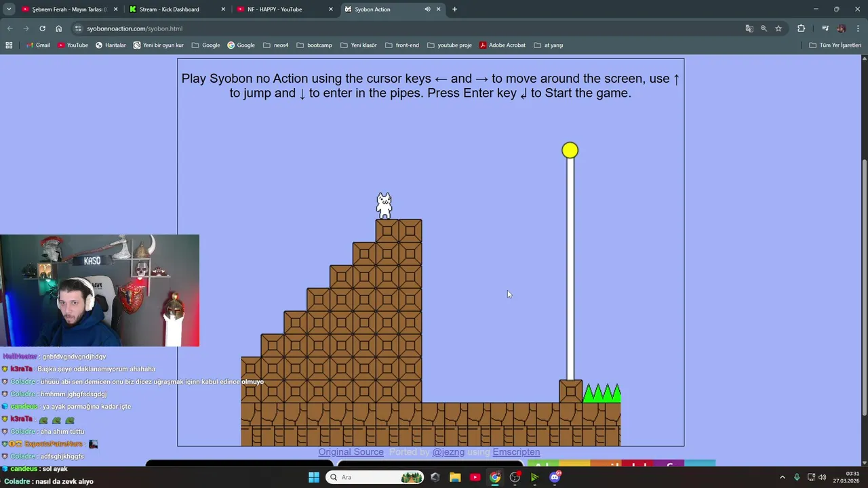The height and width of the screenshot is (488, 868).
Task: Open the Windows Start menu
Action: 313,477
